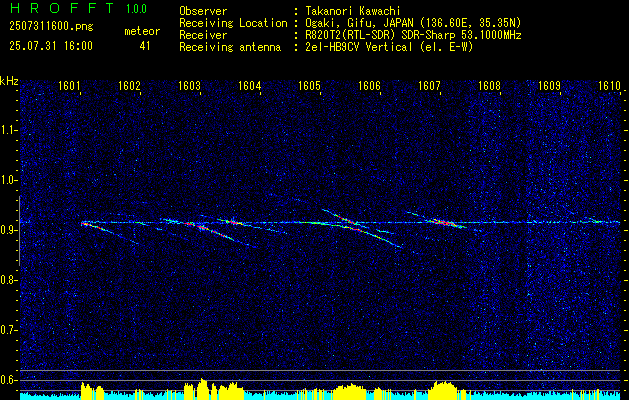
Task: Select the filename 2507311600.png
Action: point(51,27)
